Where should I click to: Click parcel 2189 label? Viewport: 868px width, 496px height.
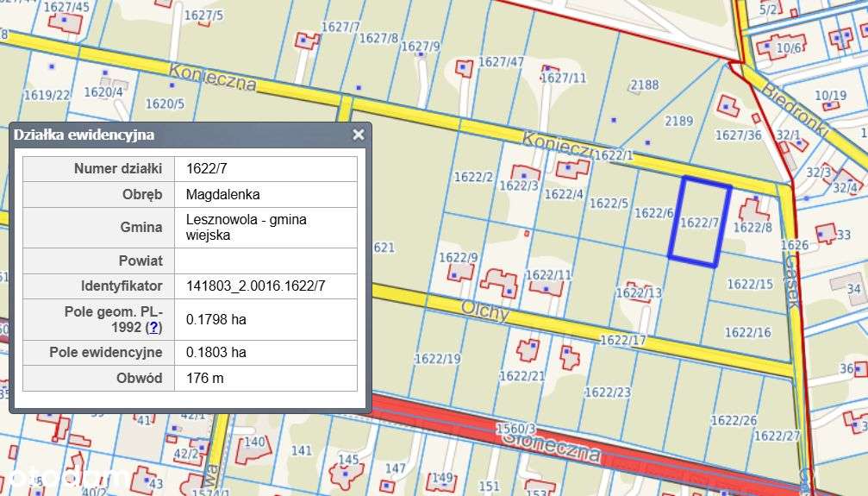pos(678,121)
